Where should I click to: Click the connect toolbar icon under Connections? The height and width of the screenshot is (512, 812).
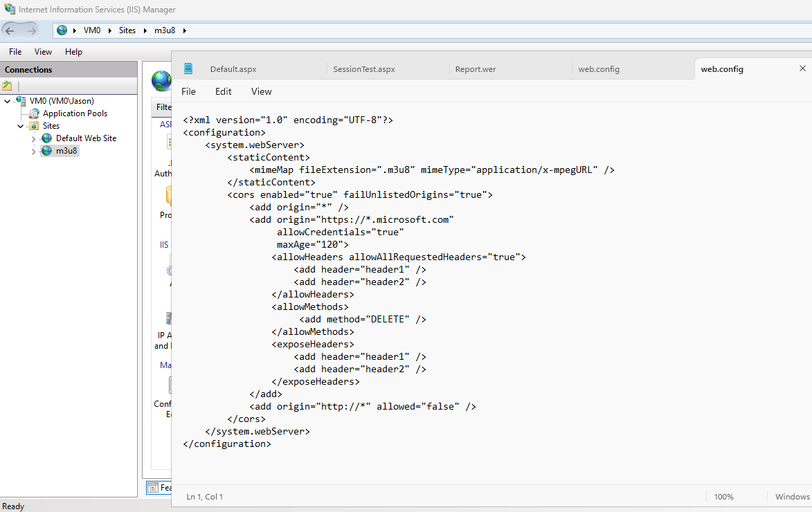(x=7, y=86)
